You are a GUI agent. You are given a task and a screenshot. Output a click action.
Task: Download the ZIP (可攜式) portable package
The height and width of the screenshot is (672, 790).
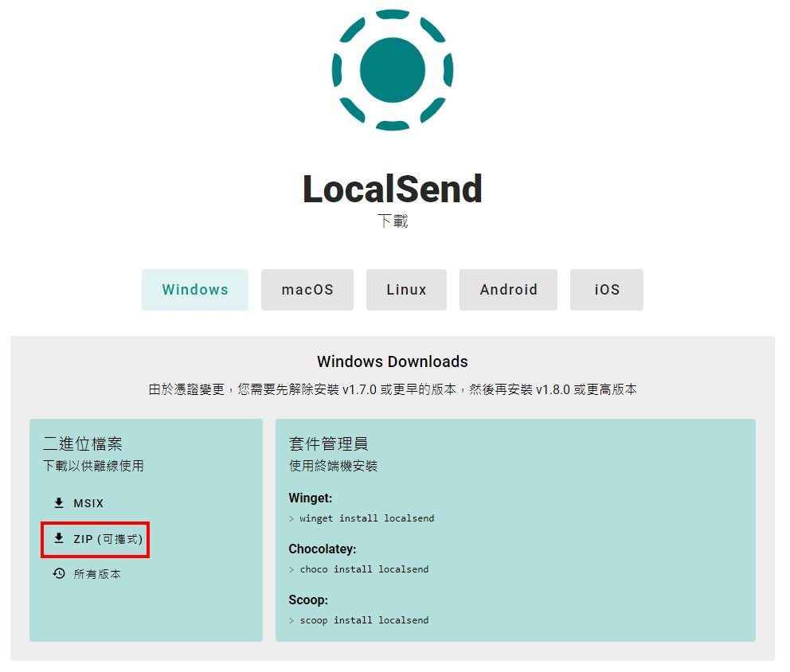tap(98, 539)
